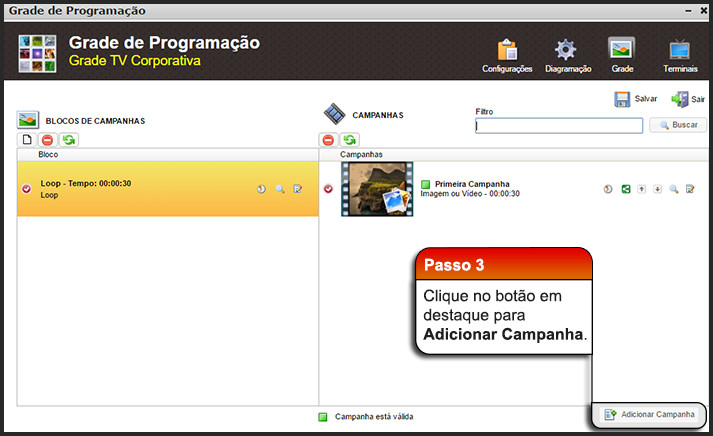Move Primeira Campanha up with arrow
713x436 pixels.
(x=641, y=189)
